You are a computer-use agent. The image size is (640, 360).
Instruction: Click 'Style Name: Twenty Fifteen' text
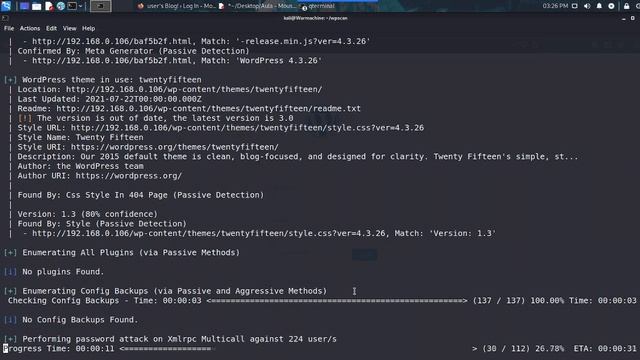click(x=80, y=137)
